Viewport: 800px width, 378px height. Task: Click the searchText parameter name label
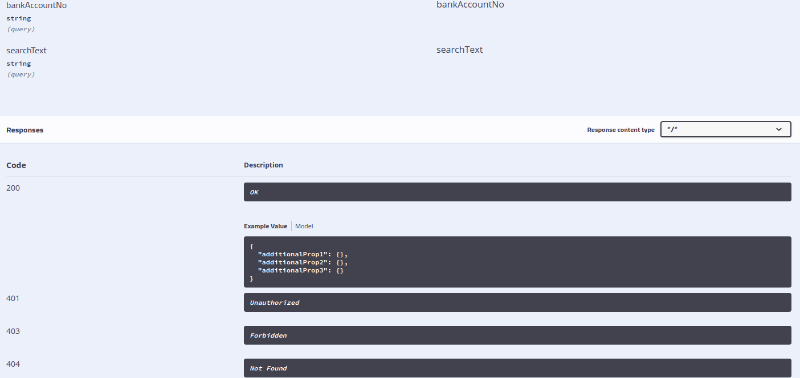(x=27, y=51)
